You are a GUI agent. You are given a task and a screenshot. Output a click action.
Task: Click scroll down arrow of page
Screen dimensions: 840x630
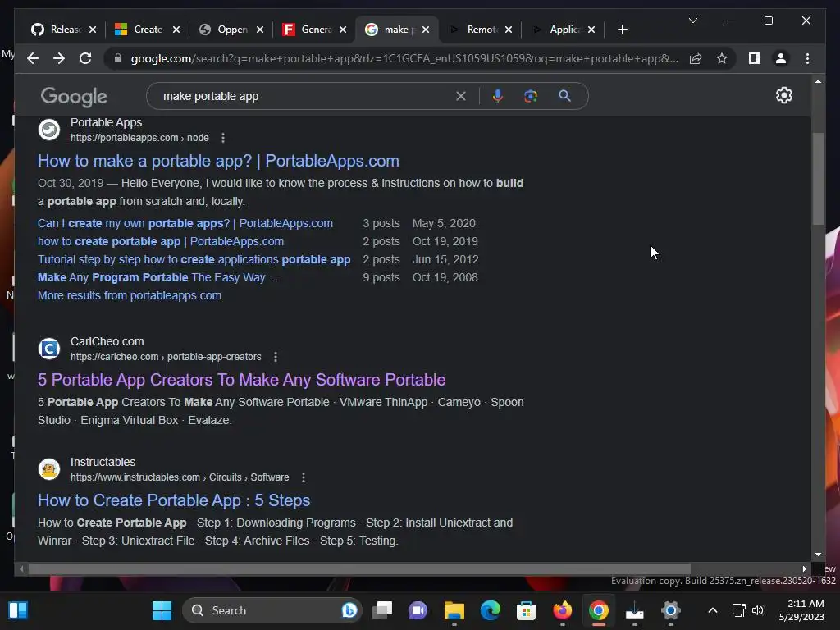pos(818,555)
